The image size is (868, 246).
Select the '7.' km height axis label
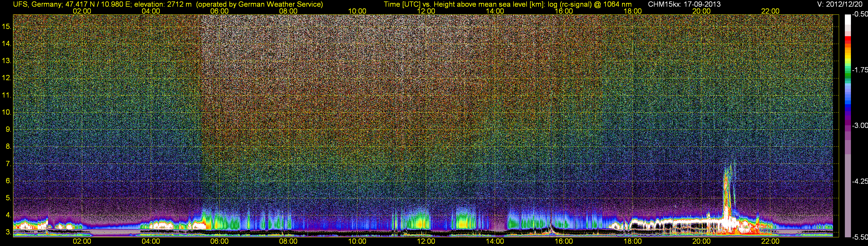tap(8, 164)
